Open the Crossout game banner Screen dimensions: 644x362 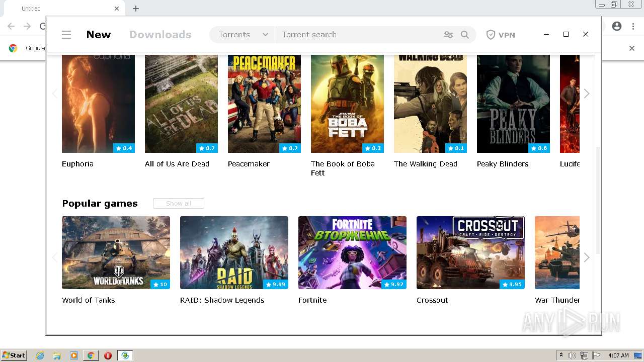(x=470, y=252)
